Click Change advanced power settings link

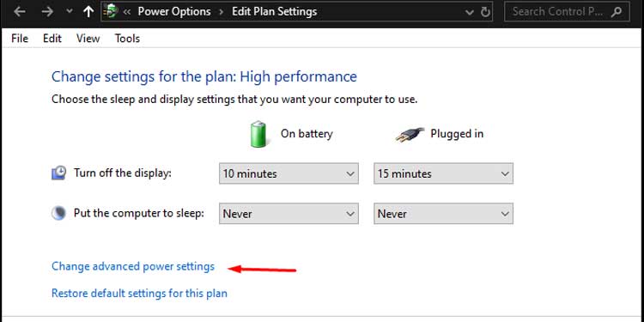coord(133,266)
